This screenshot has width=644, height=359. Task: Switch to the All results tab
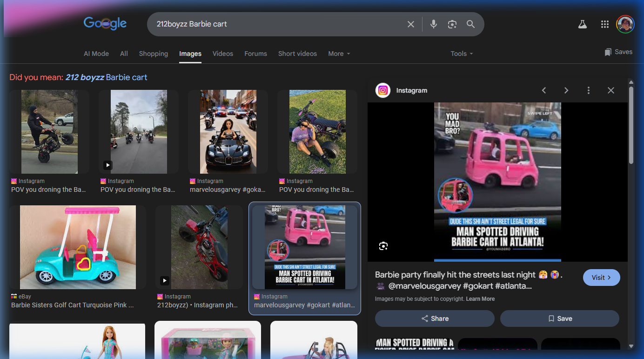click(x=124, y=54)
